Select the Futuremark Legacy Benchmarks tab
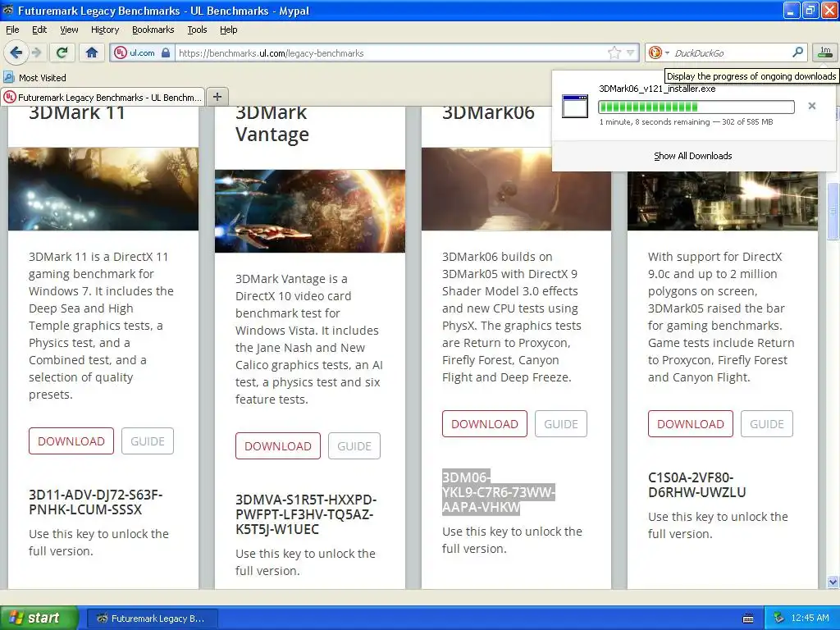Viewport: 840px width, 630px height. coord(103,97)
